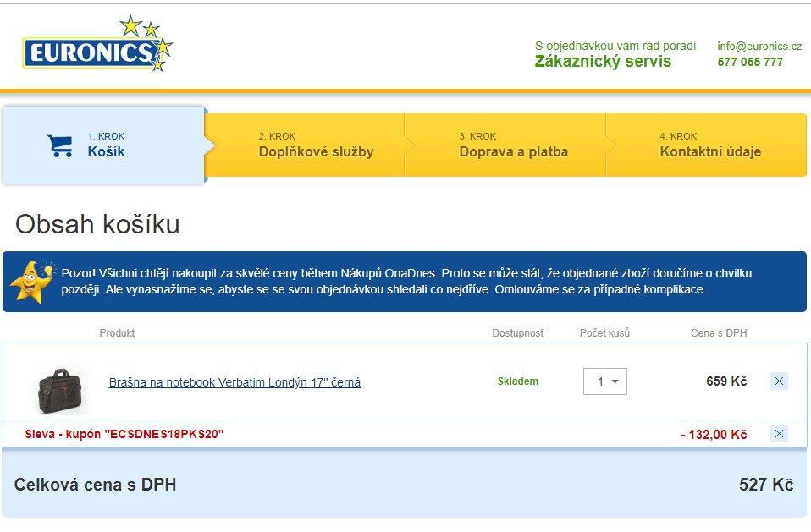811x532 pixels.
Task: Click the green Skladem availability label
Action: coord(517,381)
